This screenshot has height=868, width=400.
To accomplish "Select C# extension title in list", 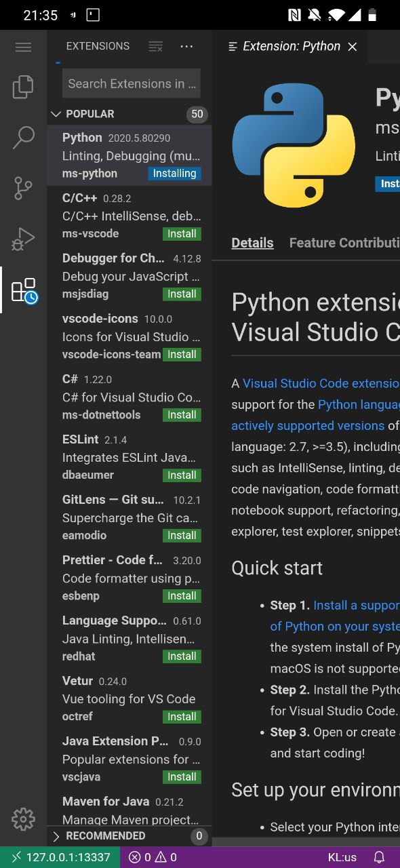I will click(x=70, y=379).
